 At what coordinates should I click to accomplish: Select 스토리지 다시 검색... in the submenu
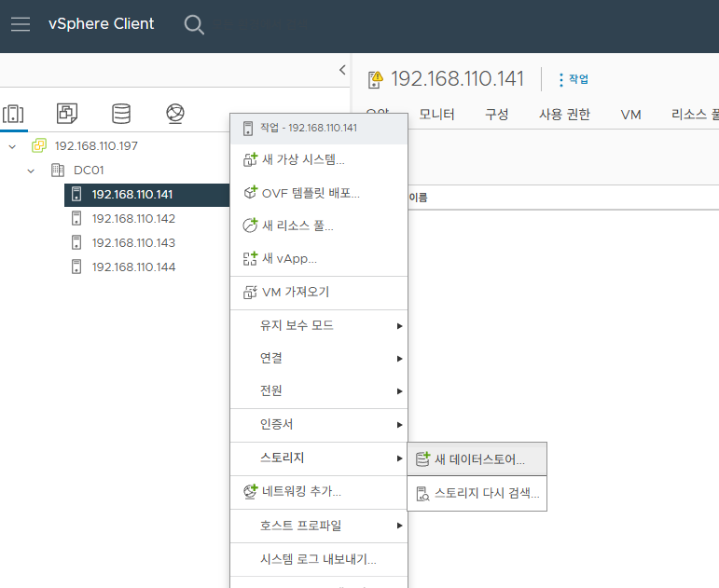coord(477,493)
